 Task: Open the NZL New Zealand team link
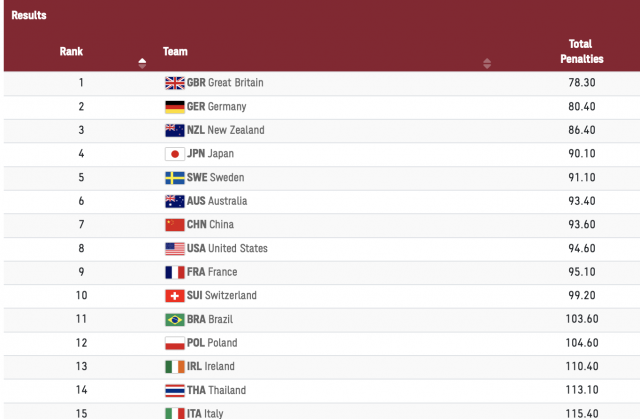[226, 130]
